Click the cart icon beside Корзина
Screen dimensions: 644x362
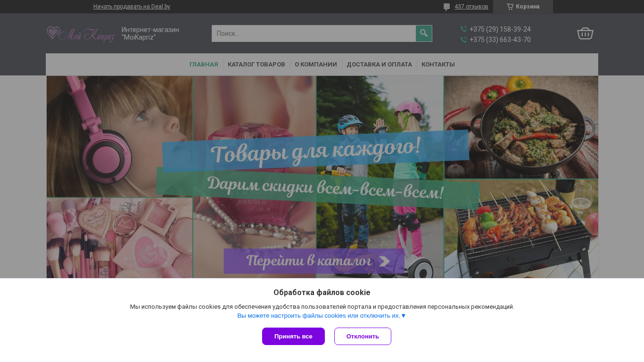coord(510,7)
